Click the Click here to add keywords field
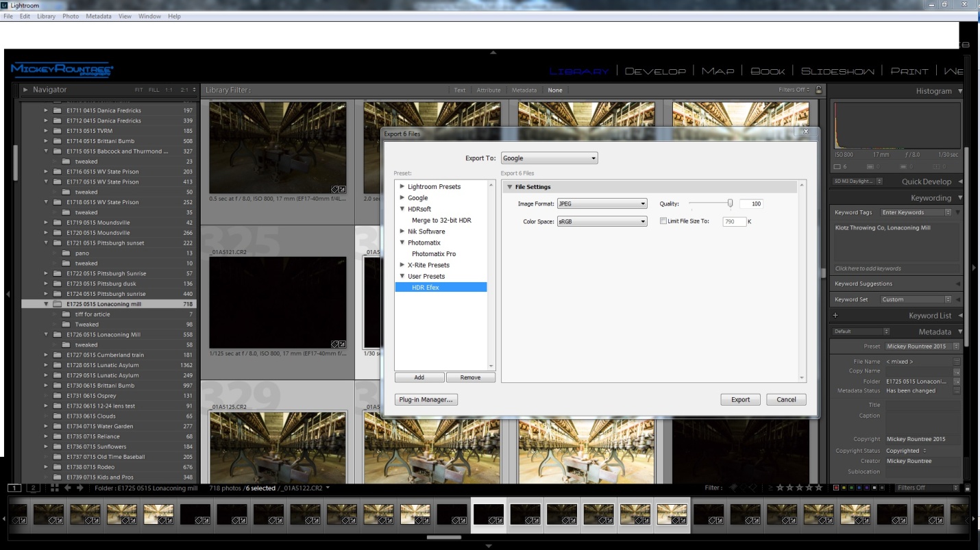 pyautogui.click(x=896, y=268)
